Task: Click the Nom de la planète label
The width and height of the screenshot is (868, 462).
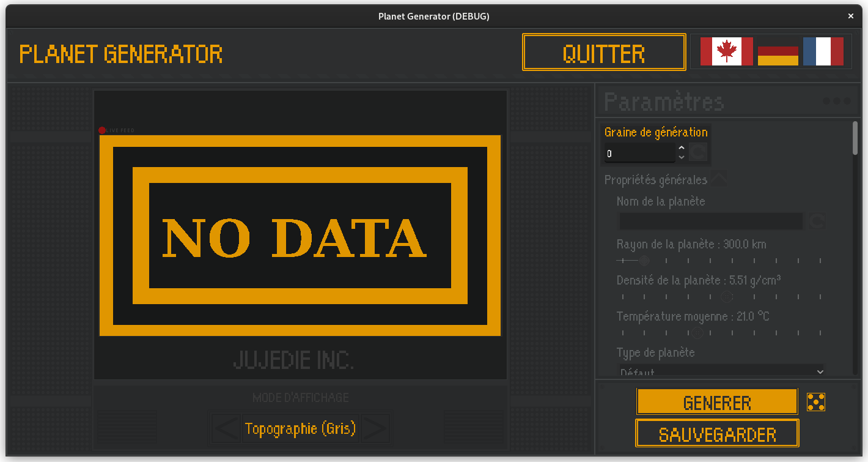Action: 661,201
